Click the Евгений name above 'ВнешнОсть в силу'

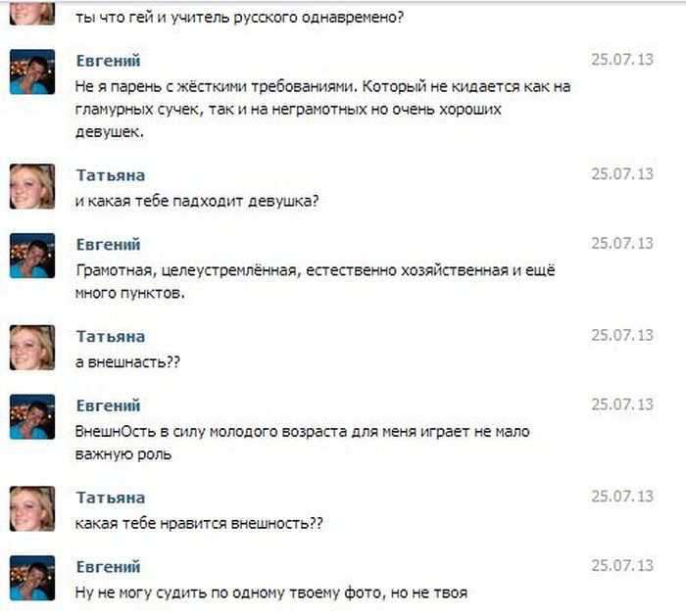coord(108,405)
